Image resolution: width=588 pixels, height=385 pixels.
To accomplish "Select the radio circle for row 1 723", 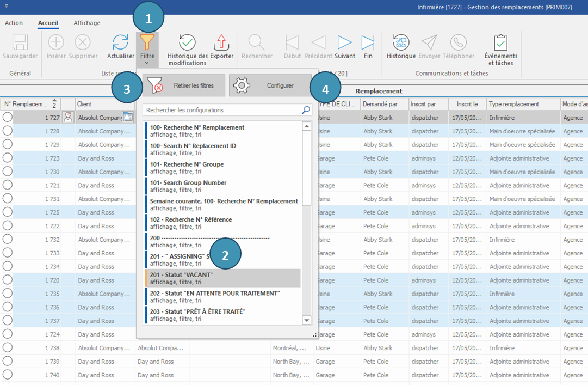I will coord(8,158).
